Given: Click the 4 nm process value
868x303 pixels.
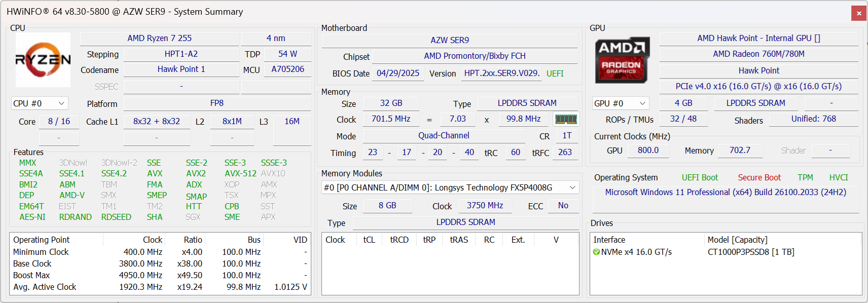Looking at the screenshot, I should pos(276,39).
